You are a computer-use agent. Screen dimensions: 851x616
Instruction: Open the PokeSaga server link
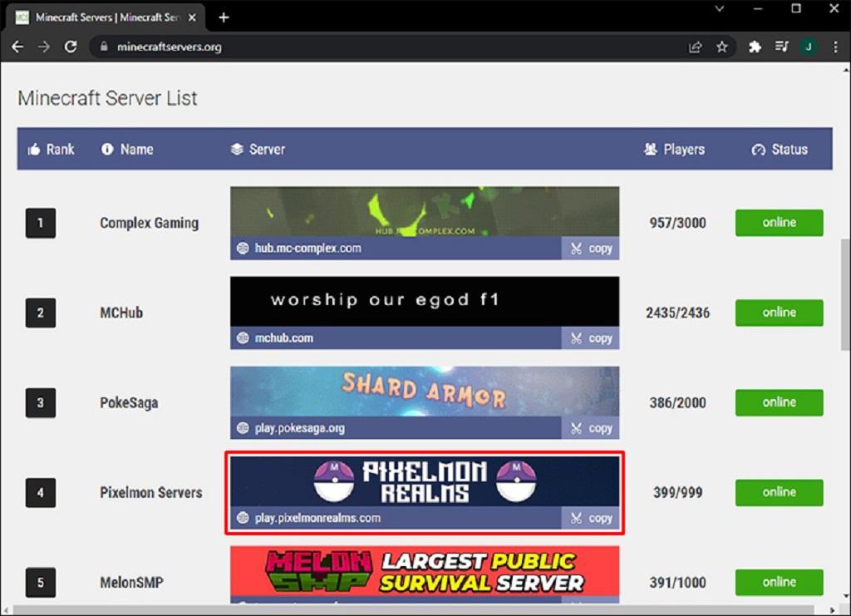[129, 402]
